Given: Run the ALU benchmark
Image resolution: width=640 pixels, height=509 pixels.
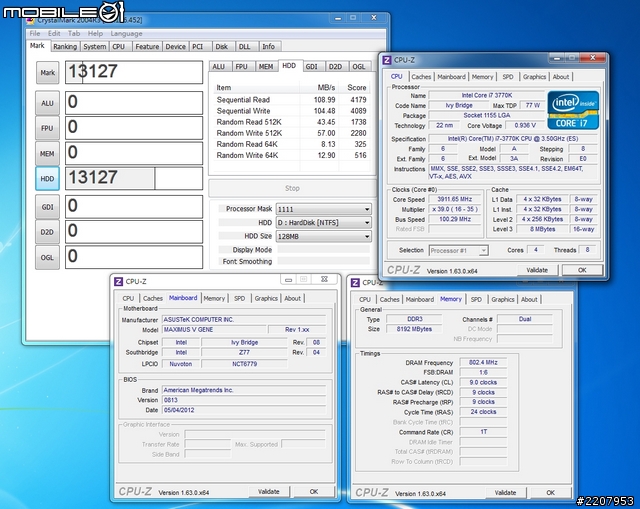Looking at the screenshot, I should 47,103.
